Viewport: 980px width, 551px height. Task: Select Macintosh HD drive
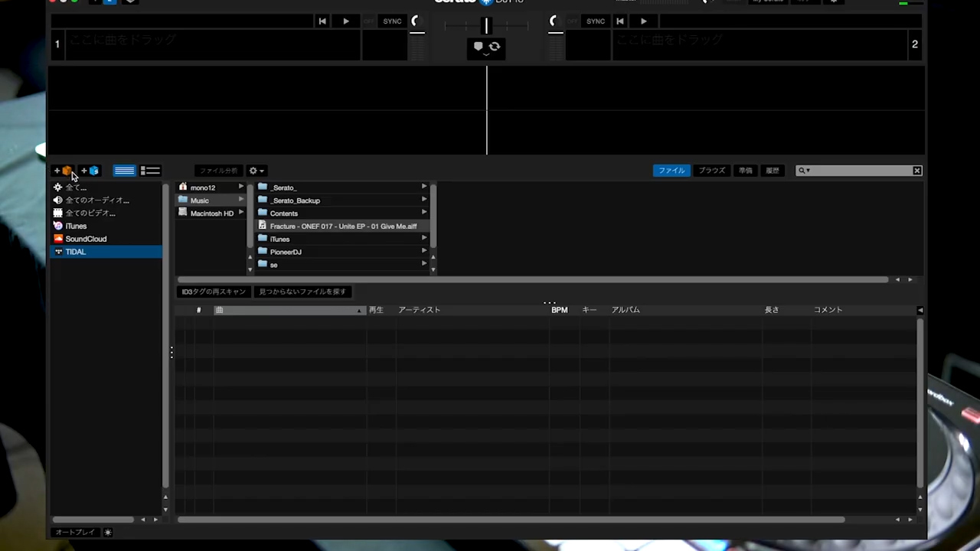click(x=211, y=214)
